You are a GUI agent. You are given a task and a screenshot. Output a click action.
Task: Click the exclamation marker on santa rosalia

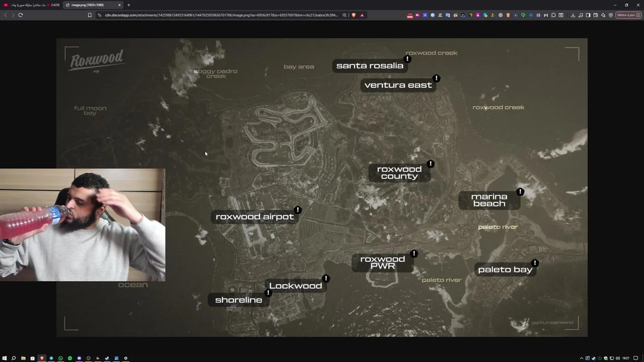[x=408, y=59]
